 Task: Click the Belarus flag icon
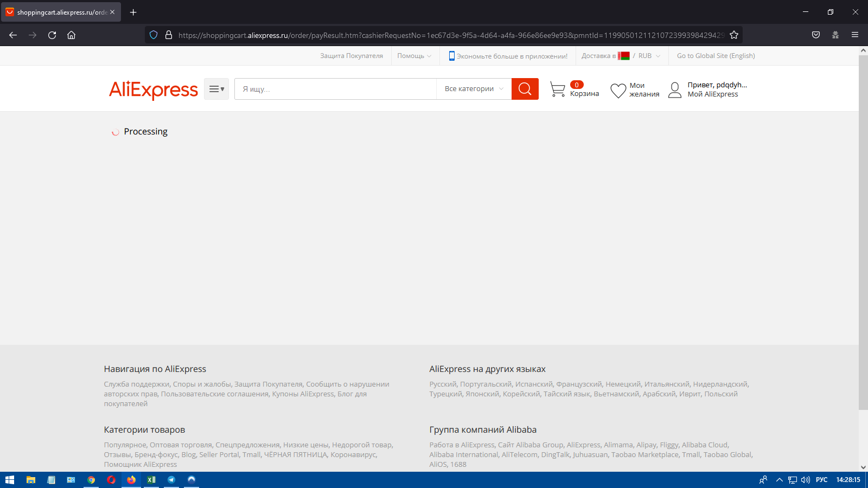(624, 56)
